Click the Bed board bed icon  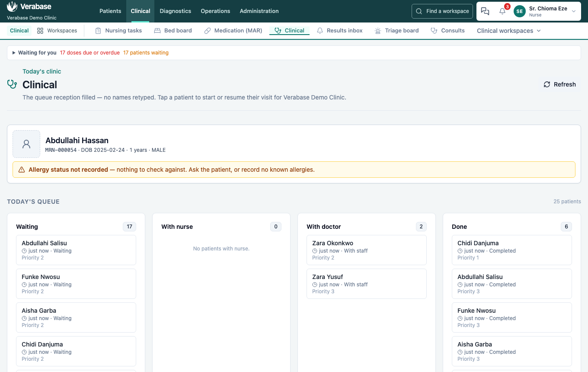pyautogui.click(x=157, y=31)
